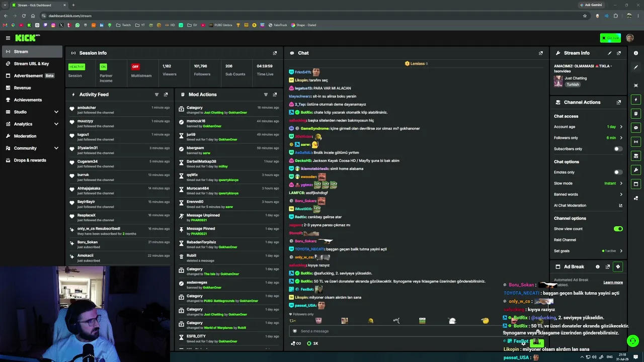Open Banned words settings
The height and width of the screenshot is (362, 644).
click(588, 194)
